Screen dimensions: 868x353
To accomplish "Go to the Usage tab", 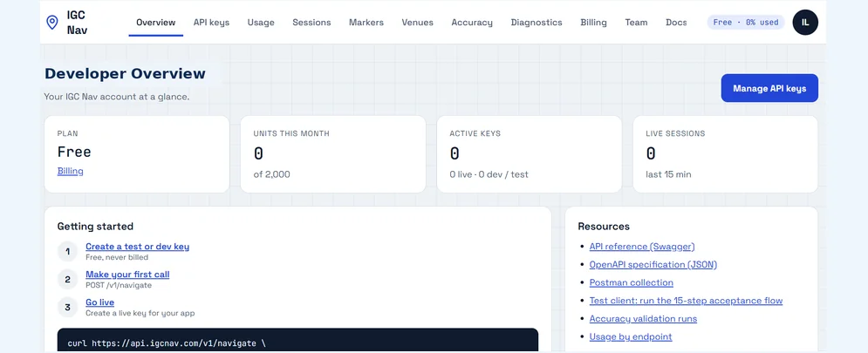I will [x=261, y=23].
